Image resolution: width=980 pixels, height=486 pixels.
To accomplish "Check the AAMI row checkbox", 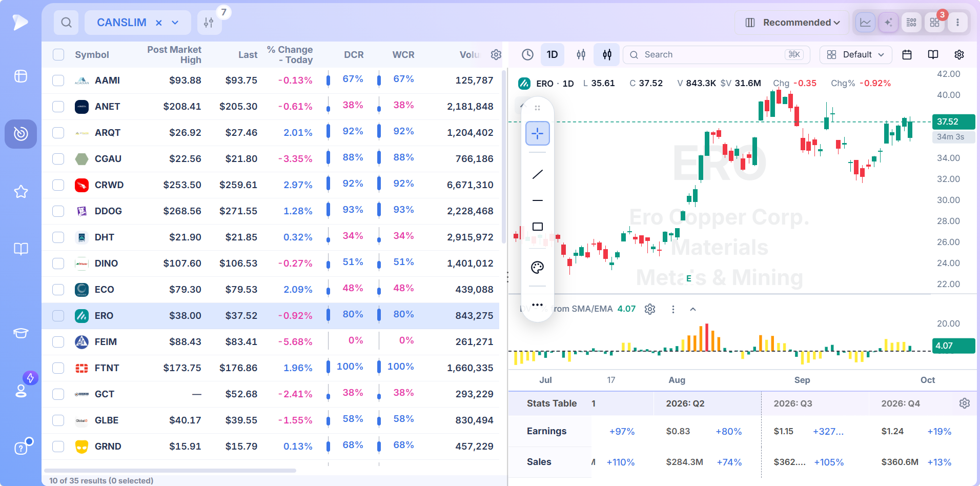I will [x=58, y=80].
